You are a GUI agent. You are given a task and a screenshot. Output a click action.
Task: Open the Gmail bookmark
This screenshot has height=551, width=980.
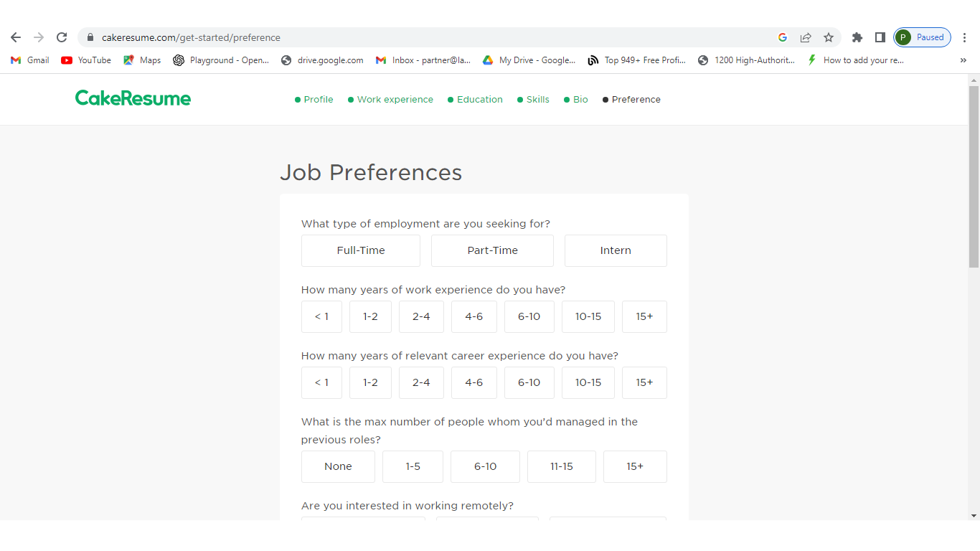coord(30,60)
